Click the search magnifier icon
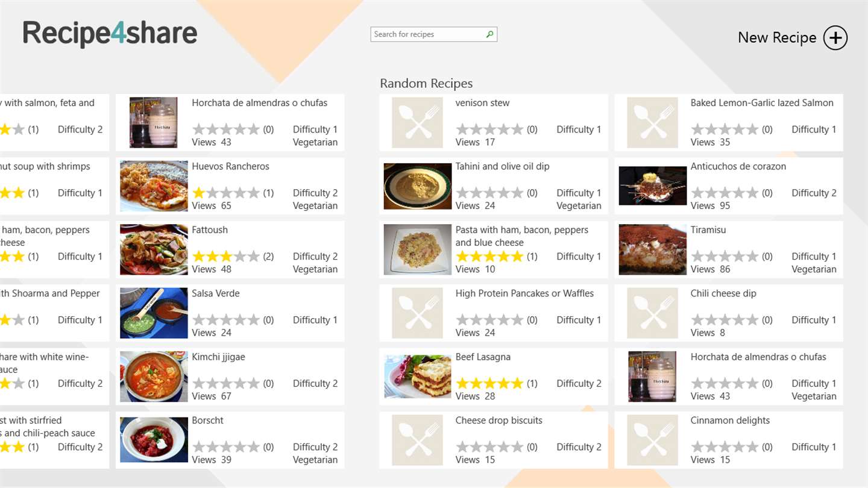 [x=489, y=34]
